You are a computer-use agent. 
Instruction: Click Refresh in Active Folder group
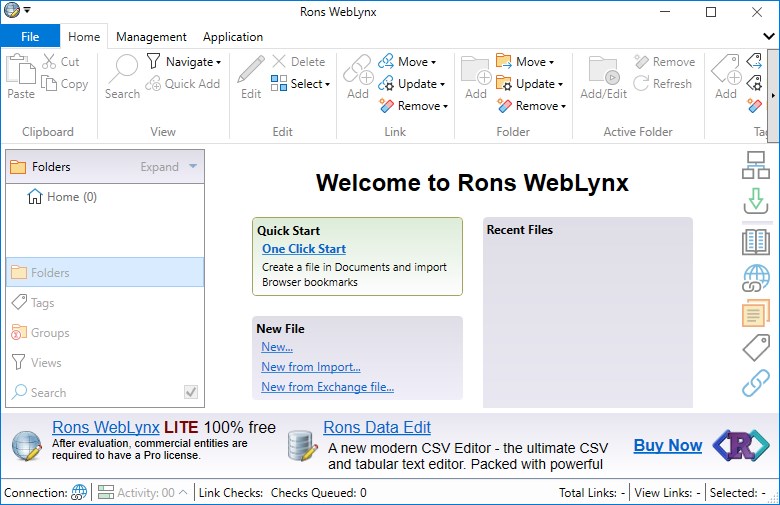(x=663, y=84)
